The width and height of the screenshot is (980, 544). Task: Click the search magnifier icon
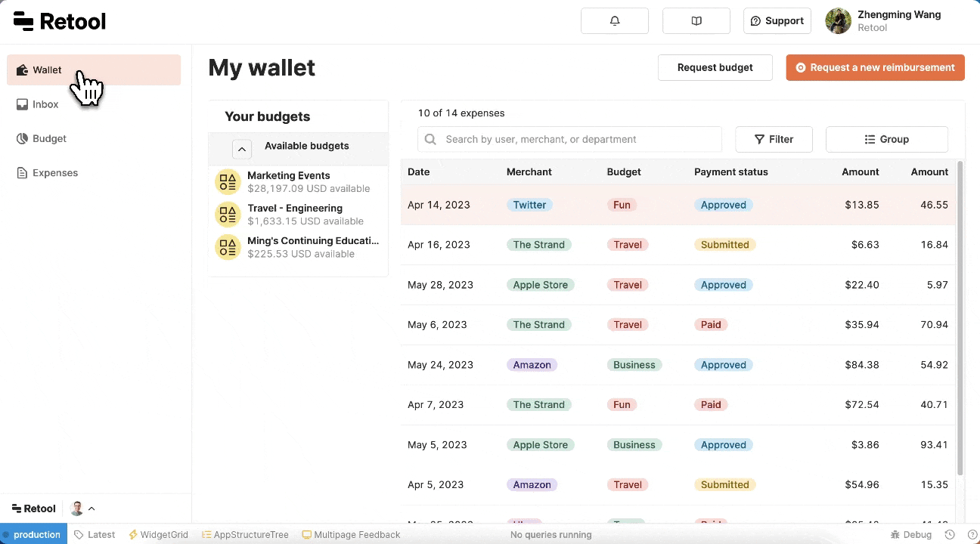430,139
